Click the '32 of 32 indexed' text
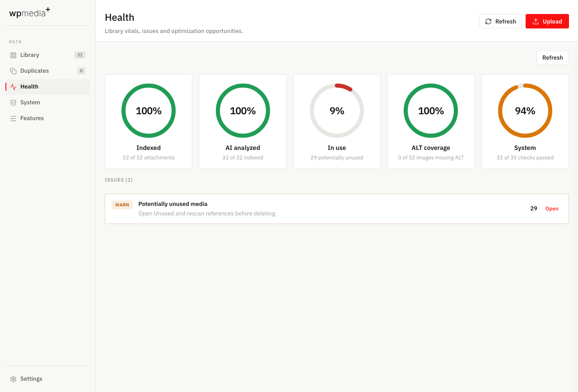 coord(243,158)
